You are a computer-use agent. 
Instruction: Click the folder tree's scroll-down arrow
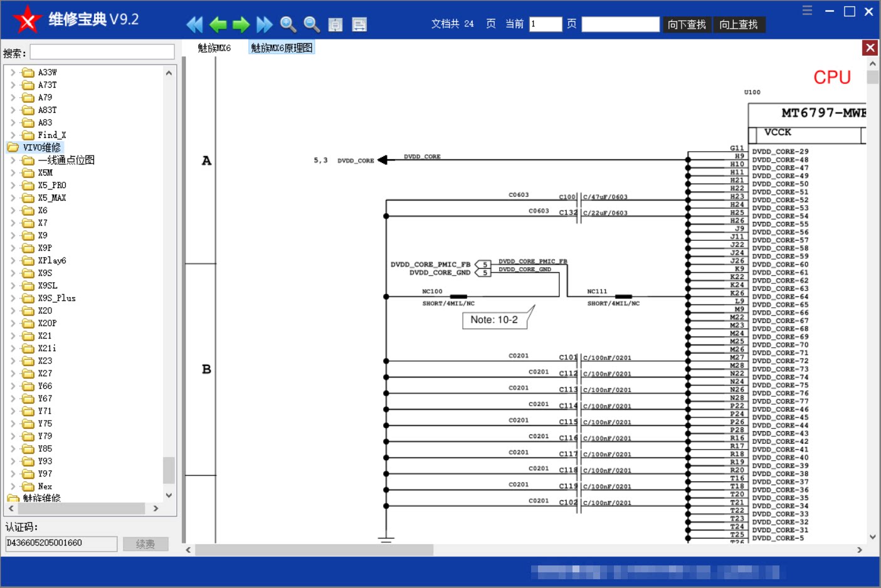169,495
